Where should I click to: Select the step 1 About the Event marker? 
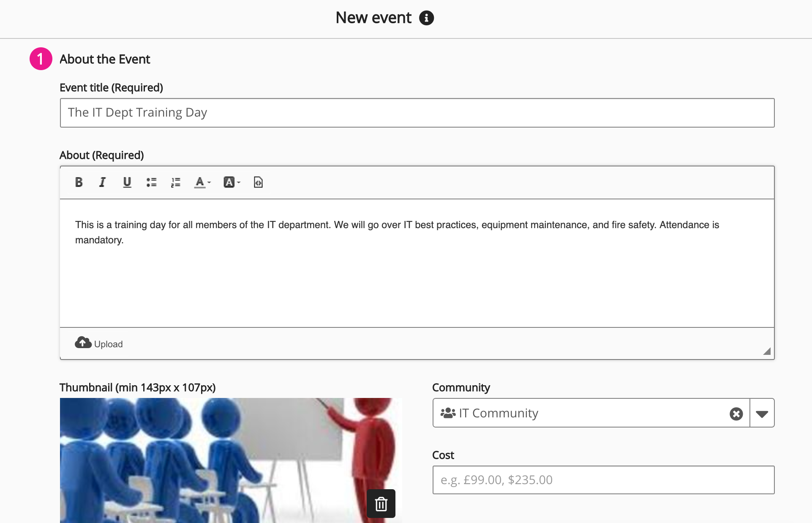click(41, 59)
